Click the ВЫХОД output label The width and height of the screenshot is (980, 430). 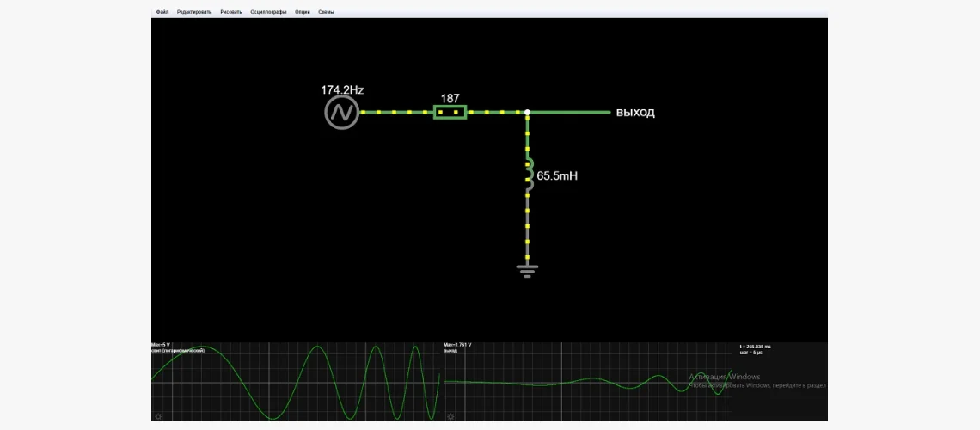(635, 113)
